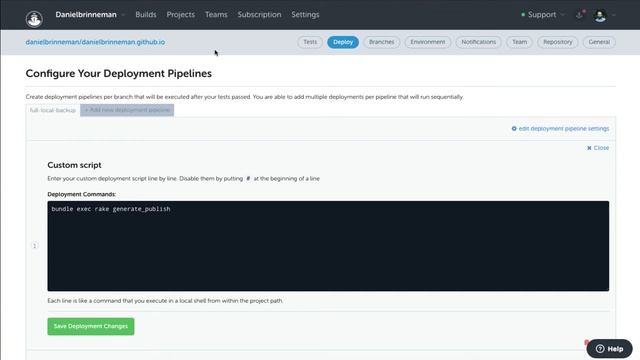640x360 pixels.
Task: Open the danielbrinneman.github.io project link
Action: tap(95, 42)
